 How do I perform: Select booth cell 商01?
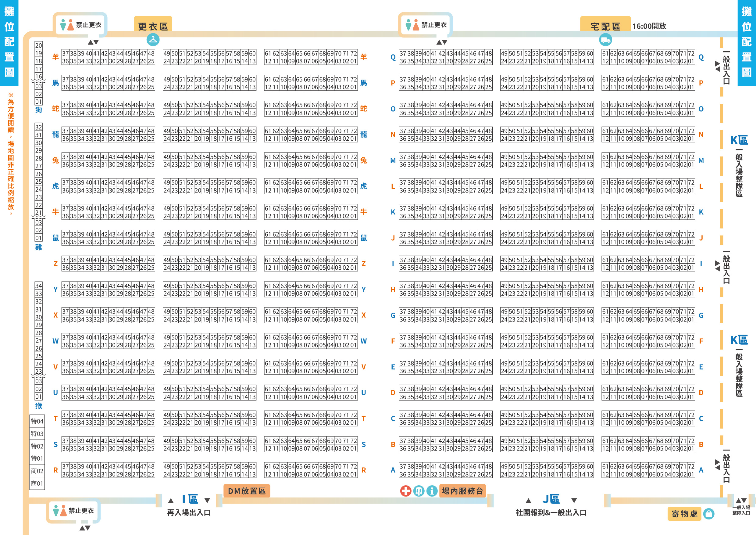point(37,483)
